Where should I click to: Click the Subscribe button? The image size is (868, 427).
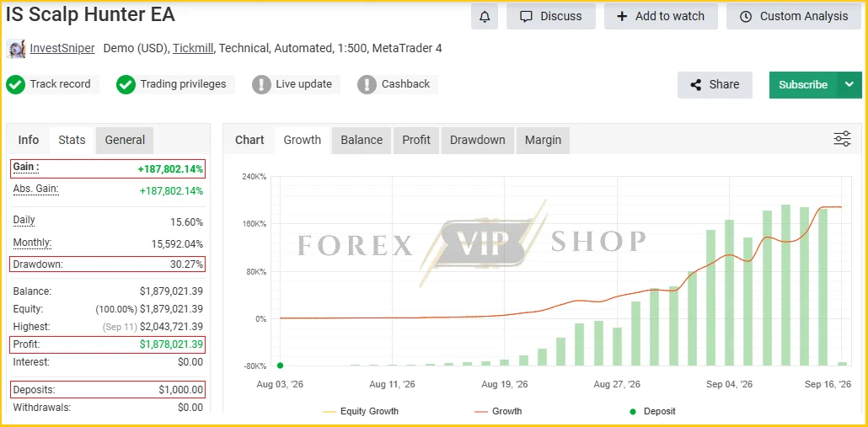pyautogui.click(x=803, y=84)
